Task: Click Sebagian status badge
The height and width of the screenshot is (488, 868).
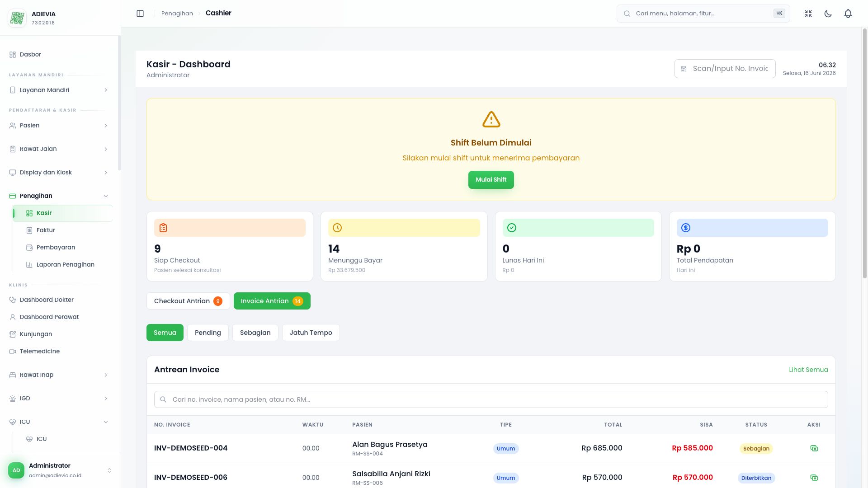Action: pos(756,449)
